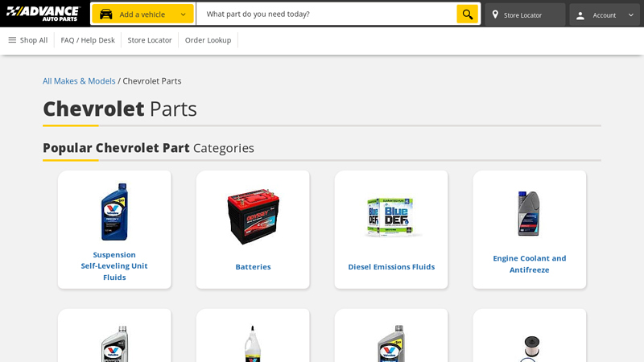Image resolution: width=644 pixels, height=362 pixels.
Task: Click the yellow search magnifier button
Action: coord(468,14)
